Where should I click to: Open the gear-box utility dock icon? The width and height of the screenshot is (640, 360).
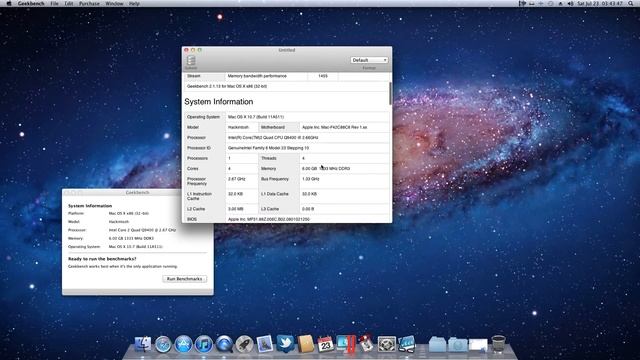[386, 344]
